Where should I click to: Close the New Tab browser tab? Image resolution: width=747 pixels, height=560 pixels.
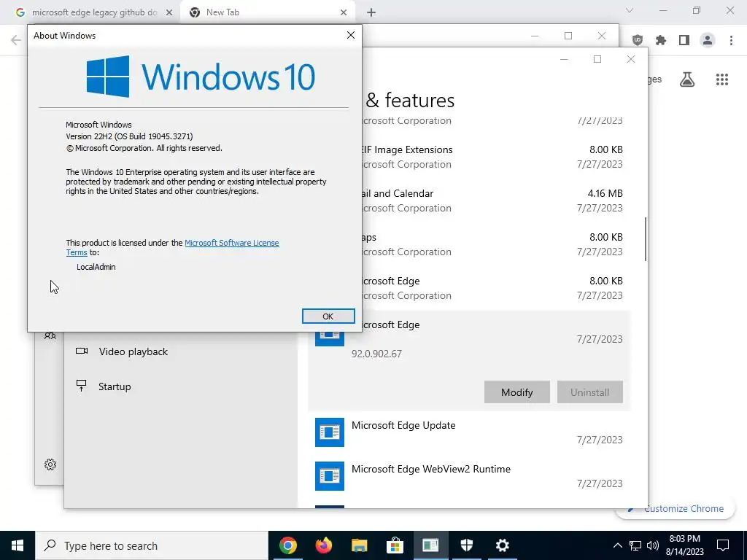[344, 13]
